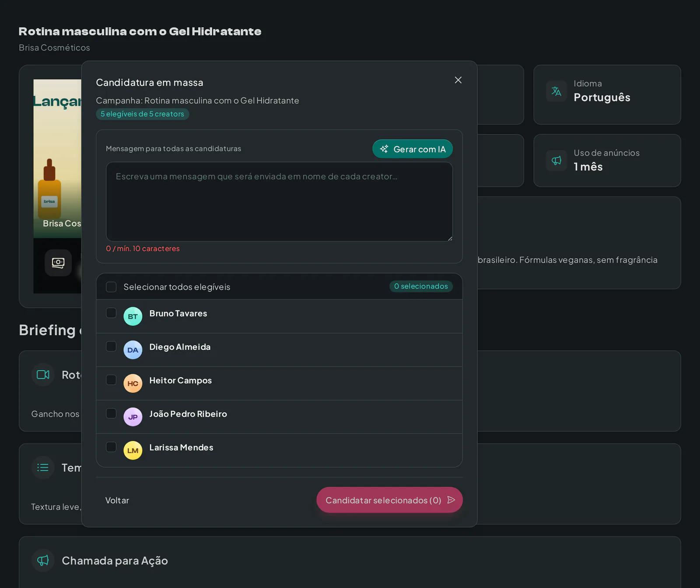Check Selecionar todos elegíveis checkbox

[x=111, y=287]
